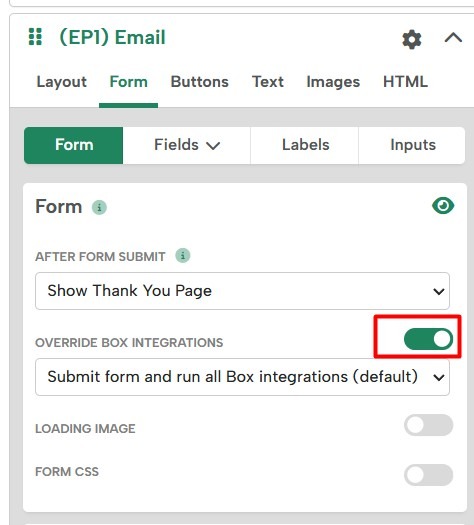Disable the Override Box Integrations toggle
This screenshot has height=525, width=474.
click(x=428, y=339)
